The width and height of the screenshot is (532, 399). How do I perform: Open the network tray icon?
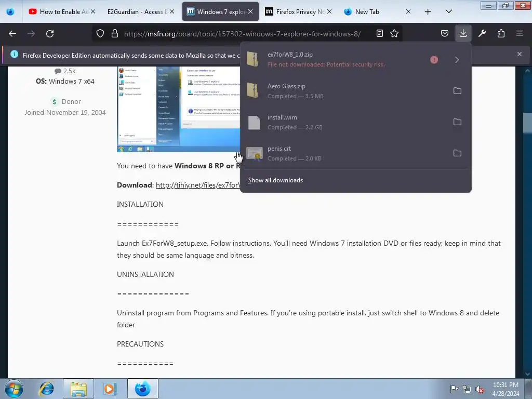tap(467, 389)
